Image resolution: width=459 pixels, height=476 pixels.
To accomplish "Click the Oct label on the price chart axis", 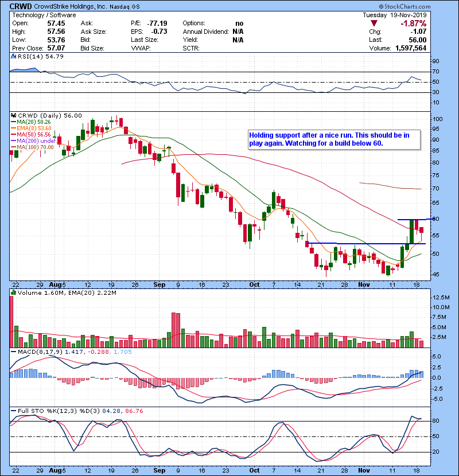I will coord(254,285).
